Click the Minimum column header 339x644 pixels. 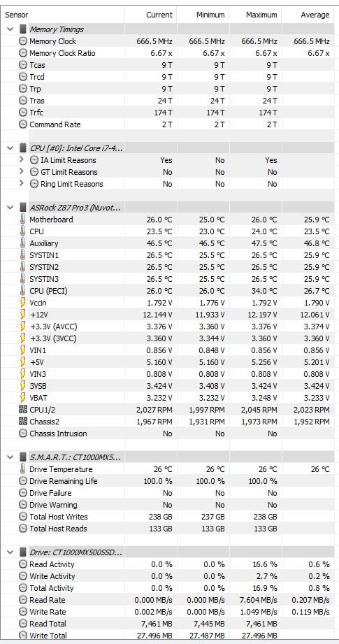pos(203,15)
